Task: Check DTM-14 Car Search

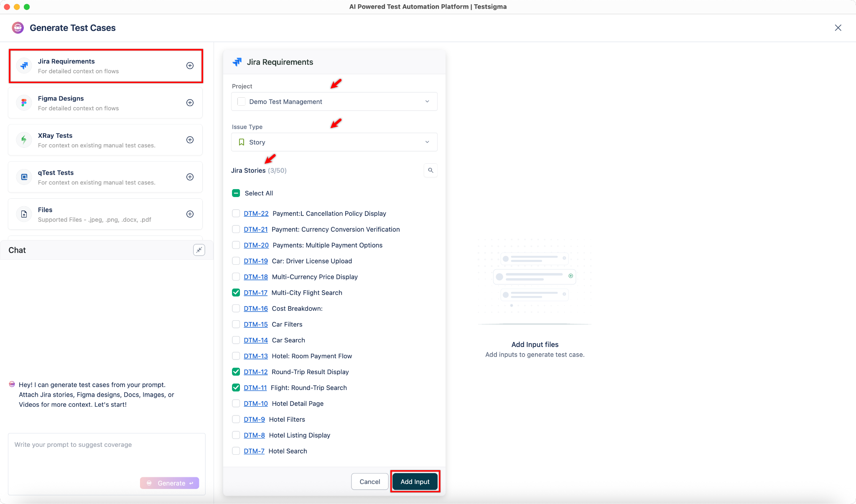Action: point(236,340)
